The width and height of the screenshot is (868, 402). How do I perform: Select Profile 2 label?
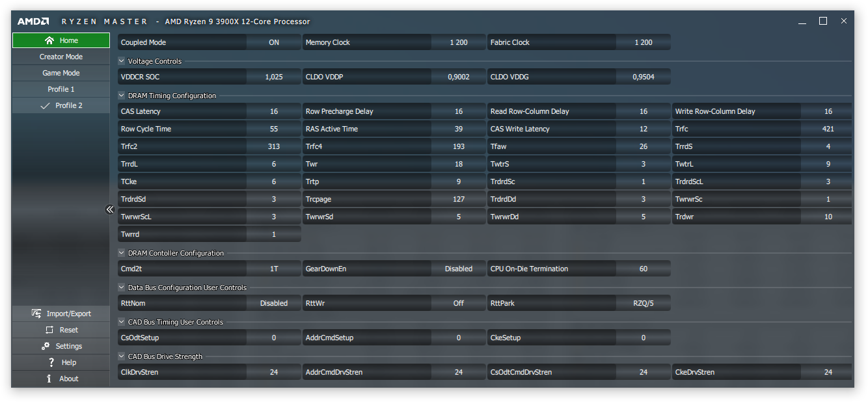69,105
